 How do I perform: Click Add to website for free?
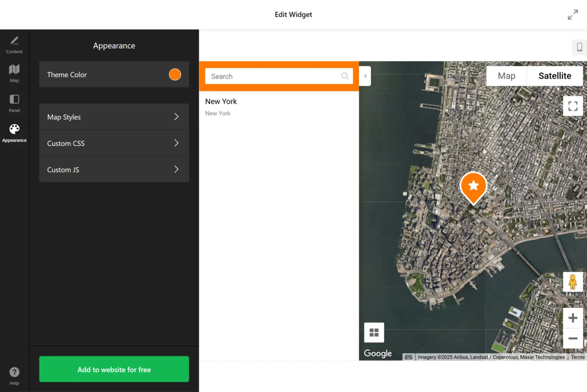[114, 369]
